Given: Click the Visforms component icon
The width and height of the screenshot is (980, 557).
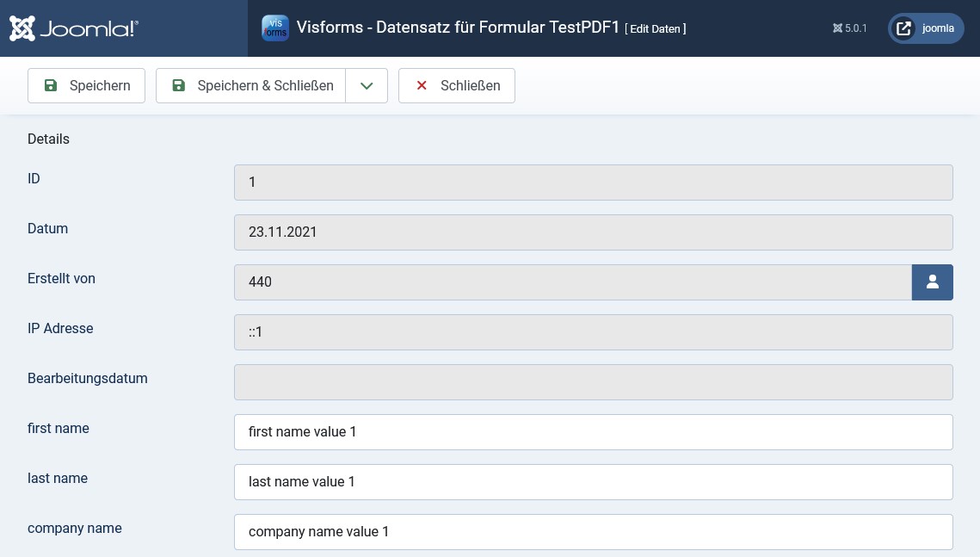Looking at the screenshot, I should click(x=275, y=28).
